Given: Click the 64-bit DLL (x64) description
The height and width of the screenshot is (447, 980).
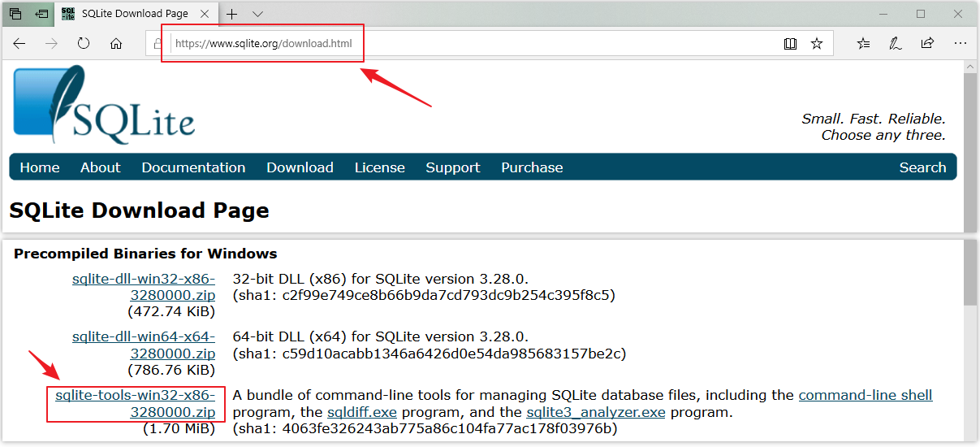Looking at the screenshot, I should 381,336.
